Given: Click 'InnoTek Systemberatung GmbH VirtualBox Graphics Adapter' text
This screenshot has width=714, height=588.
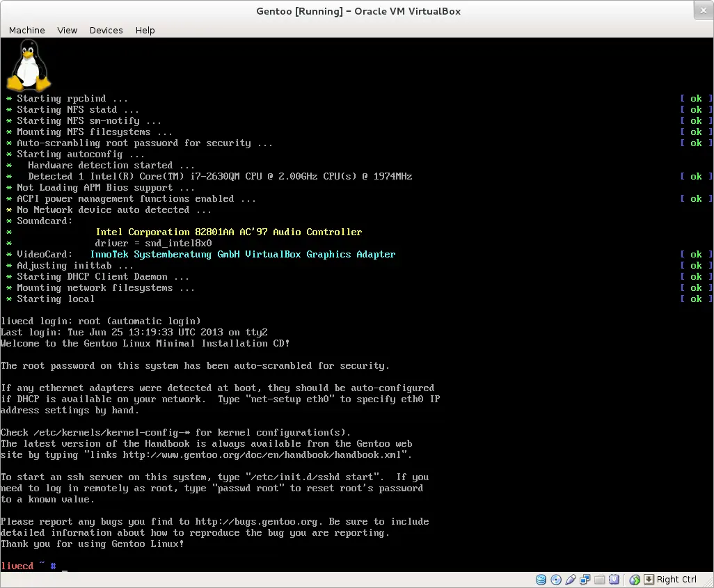Looking at the screenshot, I should [243, 254].
